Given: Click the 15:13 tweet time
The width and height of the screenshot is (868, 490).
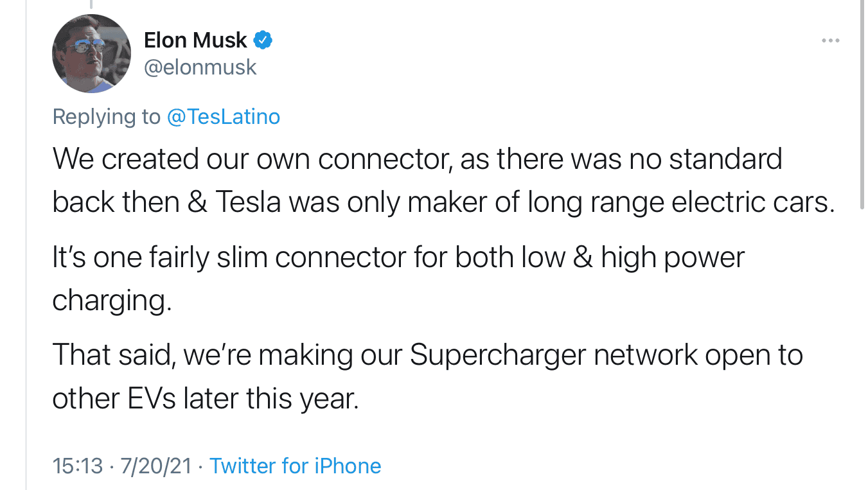Looking at the screenshot, I should [78, 466].
